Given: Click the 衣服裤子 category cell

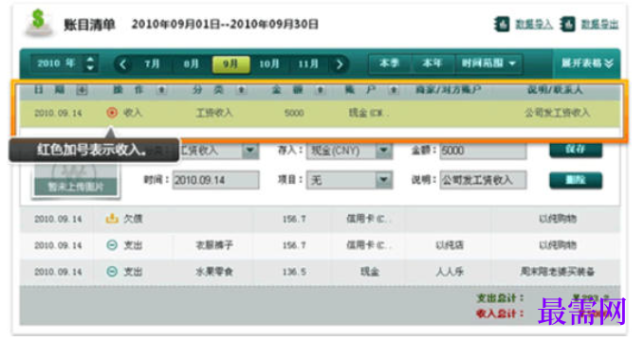Looking at the screenshot, I should (214, 245).
